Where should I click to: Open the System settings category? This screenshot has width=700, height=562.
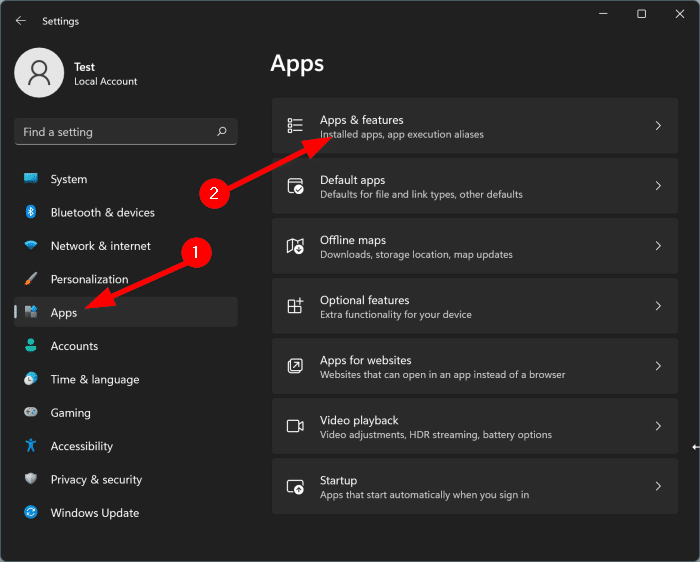69,180
